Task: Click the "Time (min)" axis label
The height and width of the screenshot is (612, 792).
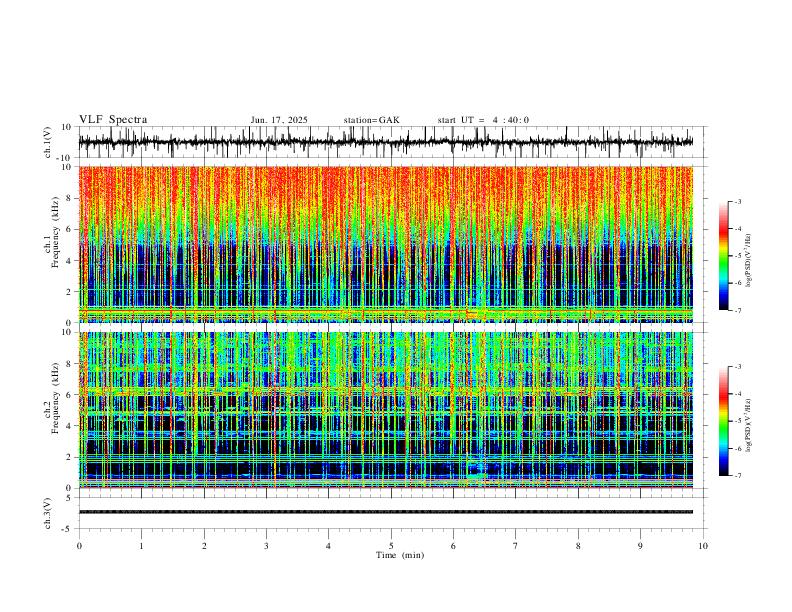Action: pos(400,555)
